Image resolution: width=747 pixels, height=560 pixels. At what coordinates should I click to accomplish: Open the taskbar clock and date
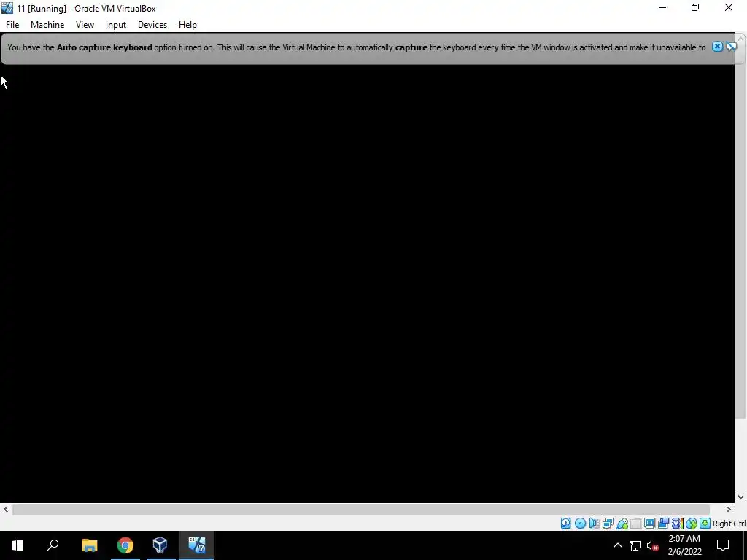[684, 545]
